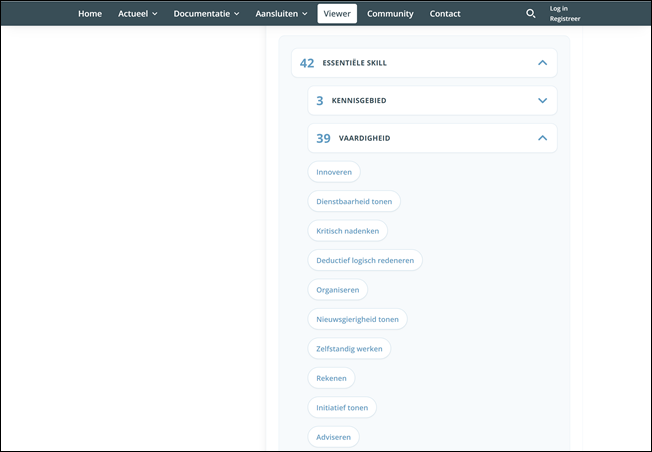Collapse the Essentiële Skill section
652x452 pixels.
point(542,63)
